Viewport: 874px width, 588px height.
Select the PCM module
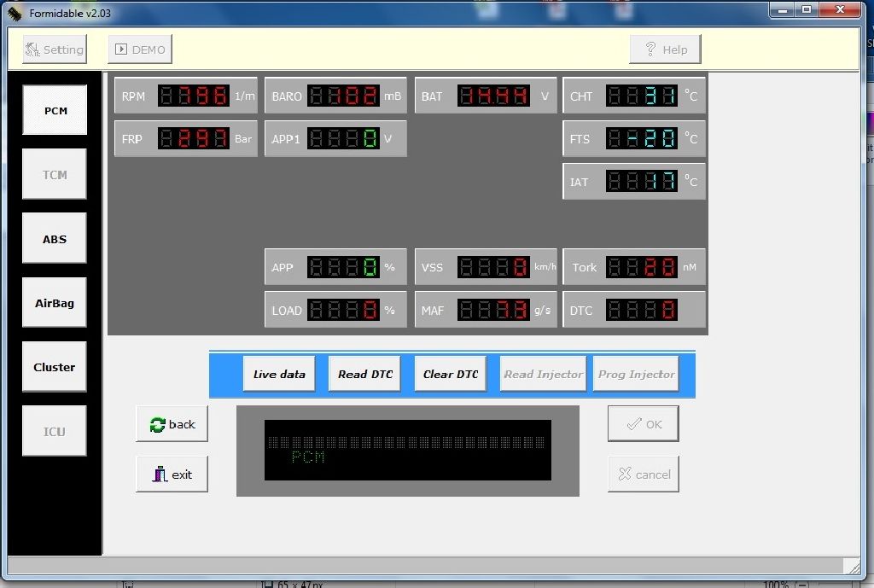click(55, 110)
